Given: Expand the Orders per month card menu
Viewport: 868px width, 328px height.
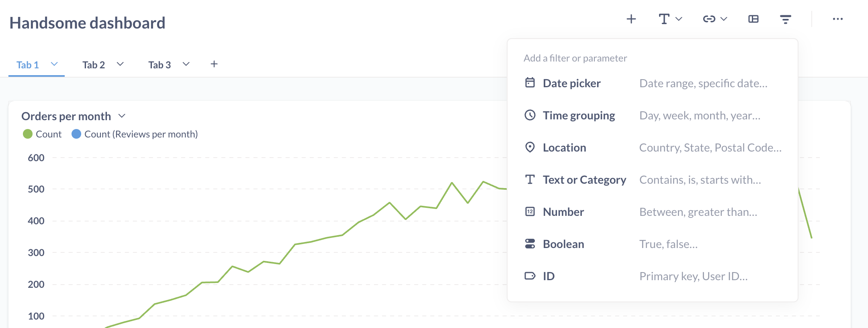Looking at the screenshot, I should point(122,116).
